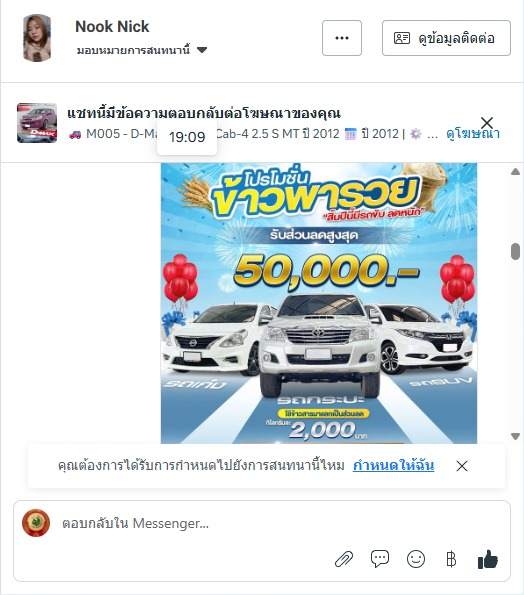524x595 pixels.
Task: Open the มอบหมายการสนทนานี้ menu
Action: (142, 50)
